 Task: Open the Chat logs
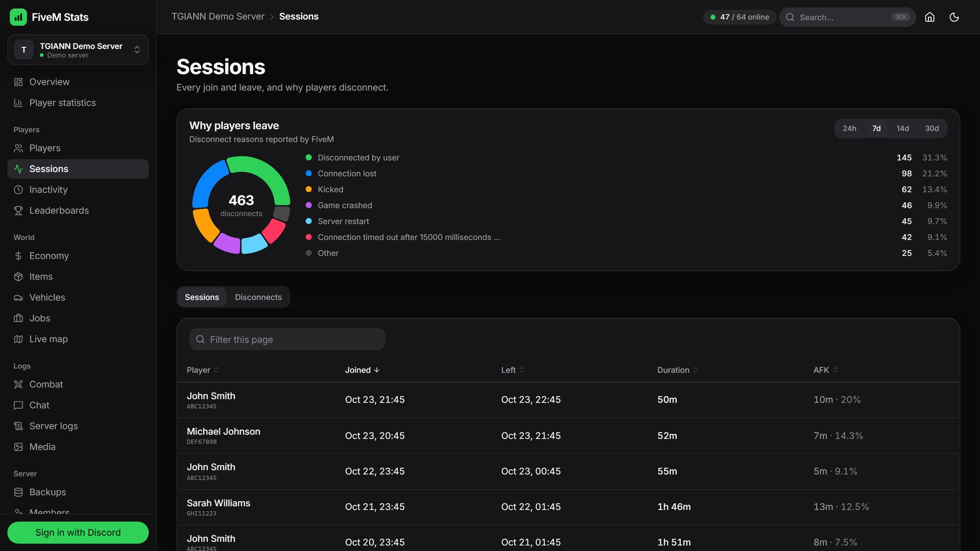pyautogui.click(x=78, y=405)
